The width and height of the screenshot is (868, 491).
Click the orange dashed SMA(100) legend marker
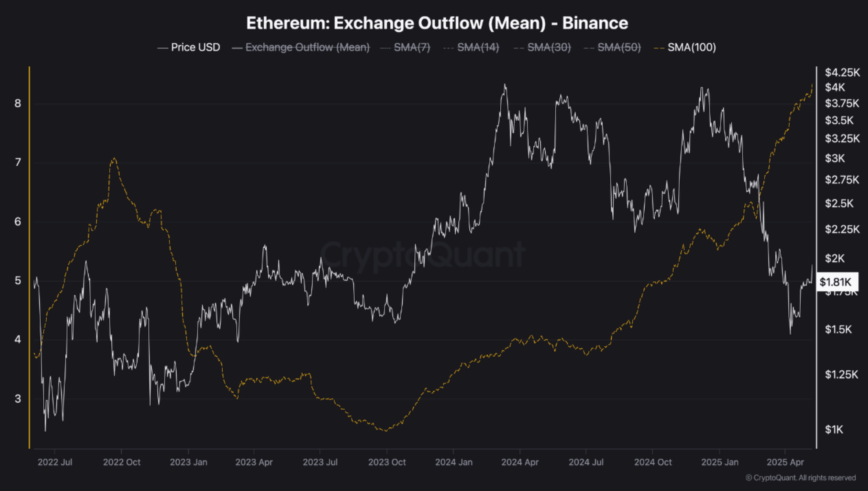click(x=659, y=48)
